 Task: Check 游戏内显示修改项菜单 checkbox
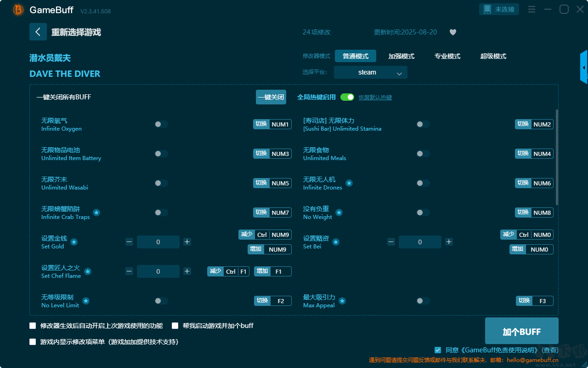(33, 342)
